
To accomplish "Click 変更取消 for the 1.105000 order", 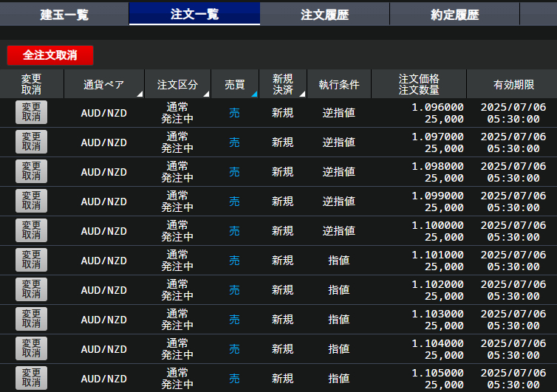I will coord(31,377).
